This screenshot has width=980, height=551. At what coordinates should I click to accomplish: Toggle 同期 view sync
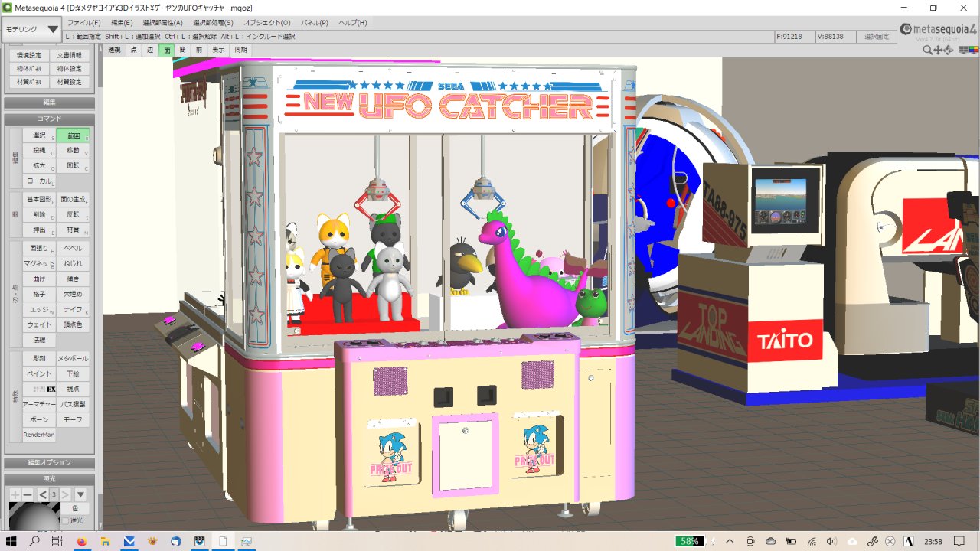coord(241,50)
